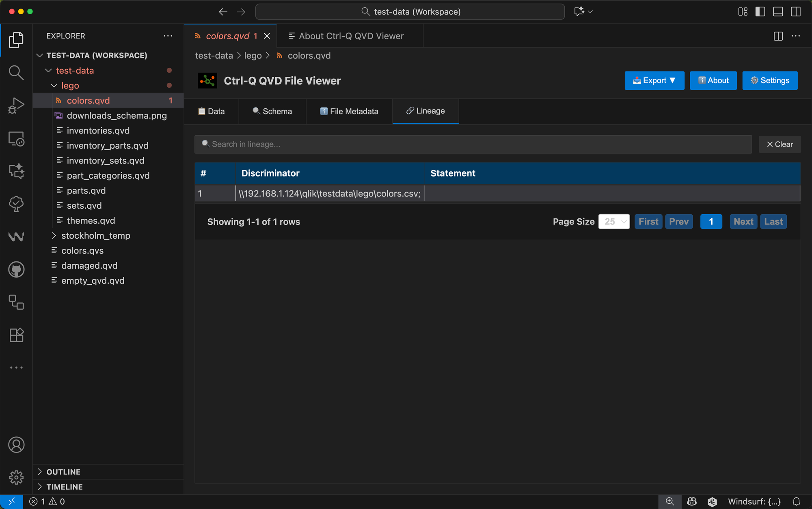Open the Manage gear icon
Screen dimensions: 812x509
pyautogui.click(x=16, y=477)
